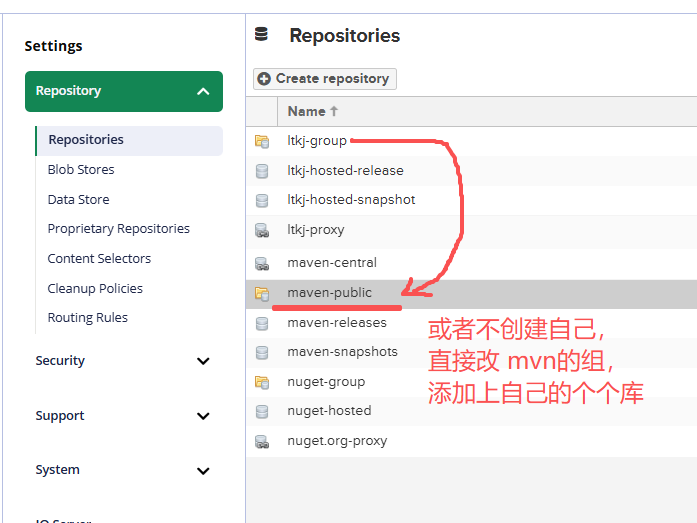Open Blob Stores settings
697x523 pixels.
click(x=81, y=169)
